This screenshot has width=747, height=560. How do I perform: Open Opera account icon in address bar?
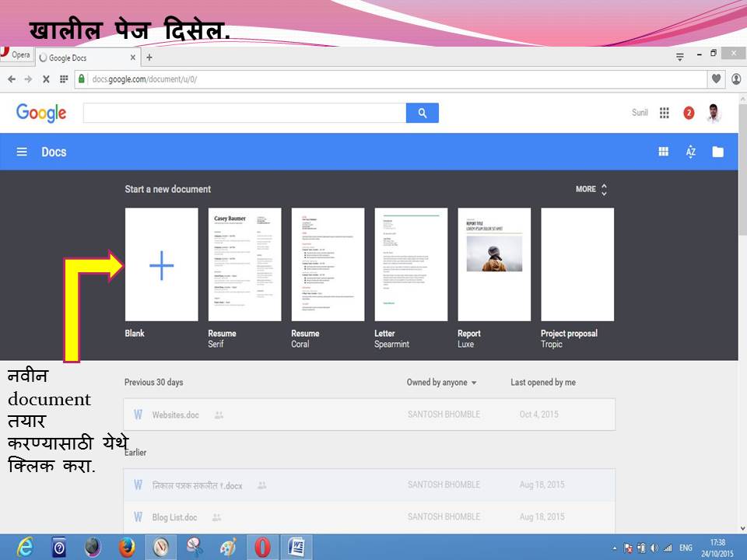click(x=736, y=79)
